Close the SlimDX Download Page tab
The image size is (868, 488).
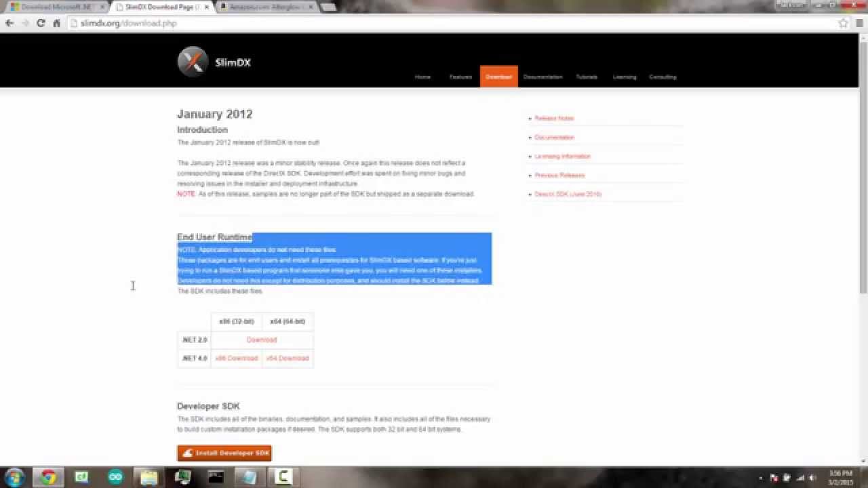(x=206, y=7)
